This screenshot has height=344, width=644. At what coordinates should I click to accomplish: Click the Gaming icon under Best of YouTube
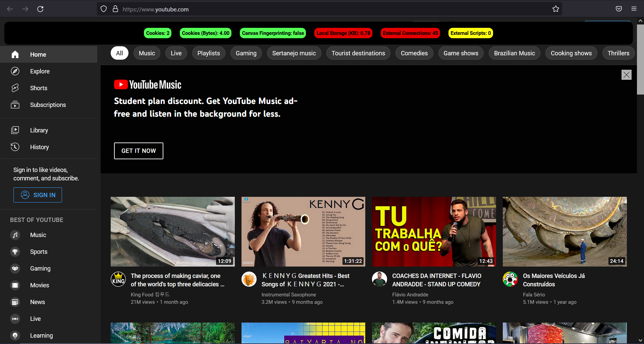(x=15, y=269)
